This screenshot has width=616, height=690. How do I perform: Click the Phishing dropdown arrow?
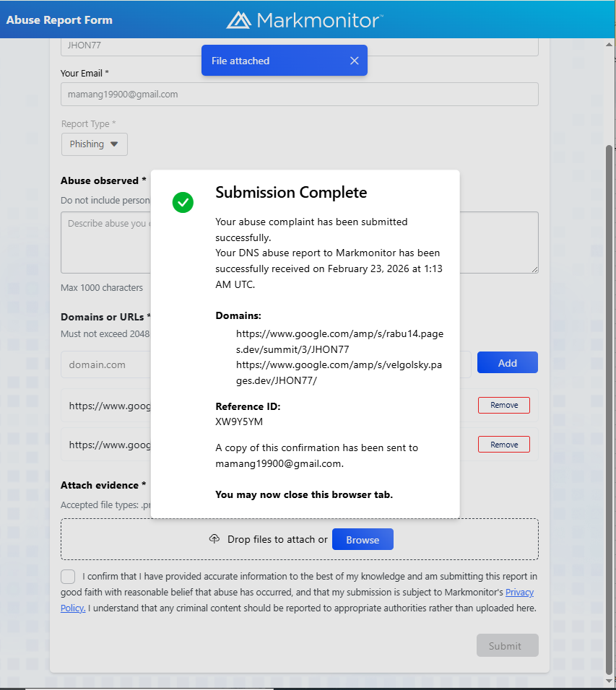click(114, 144)
